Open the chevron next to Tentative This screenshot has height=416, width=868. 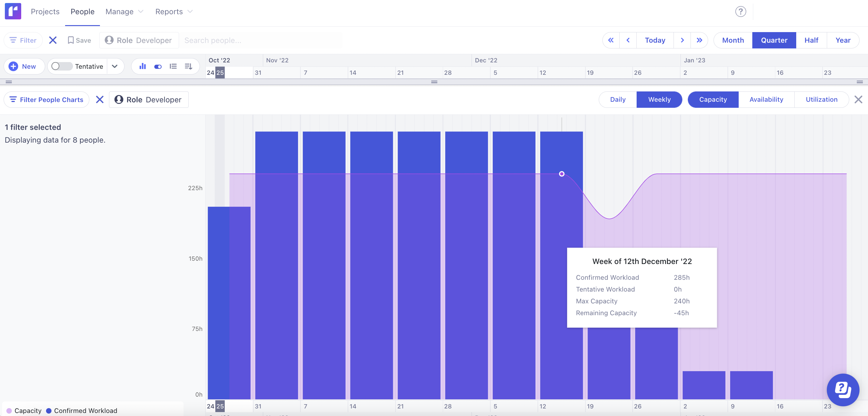(x=114, y=66)
